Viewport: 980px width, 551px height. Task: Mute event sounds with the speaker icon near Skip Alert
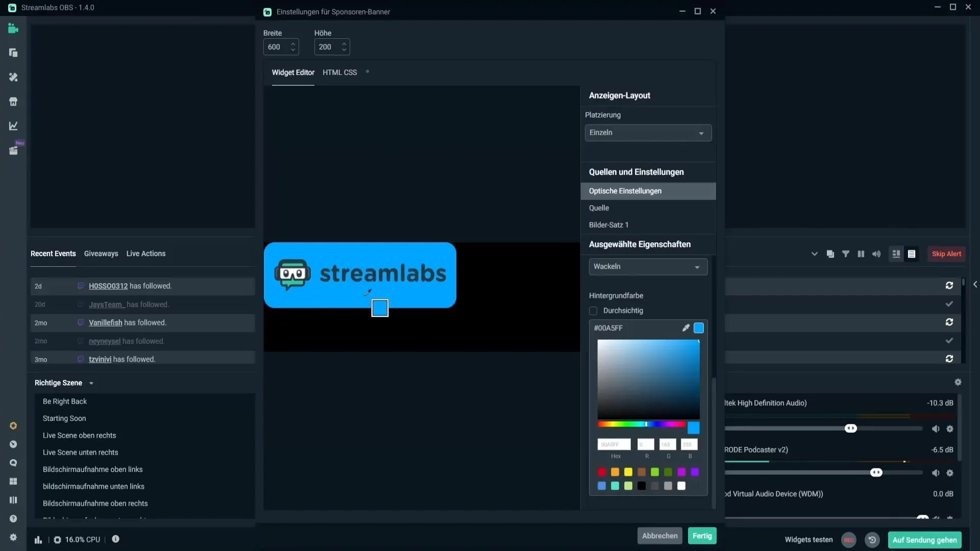tap(876, 254)
